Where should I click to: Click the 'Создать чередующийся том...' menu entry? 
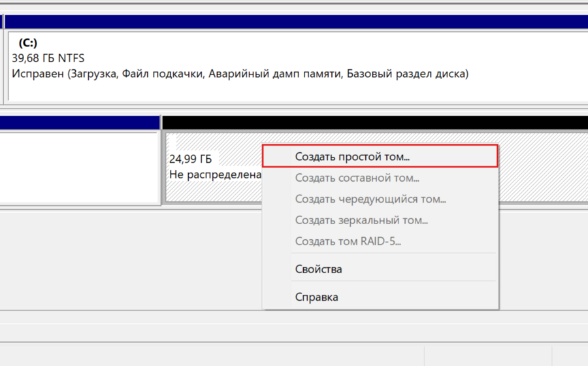(370, 199)
